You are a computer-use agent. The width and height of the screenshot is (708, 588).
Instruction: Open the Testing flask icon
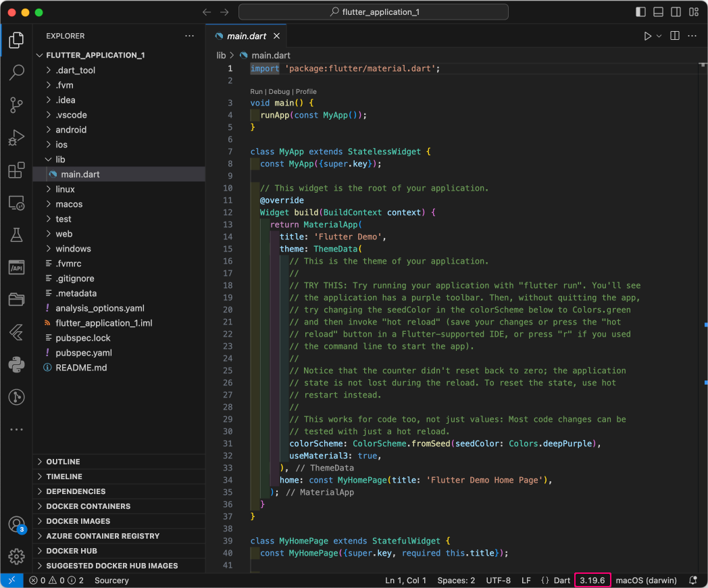[x=16, y=235]
